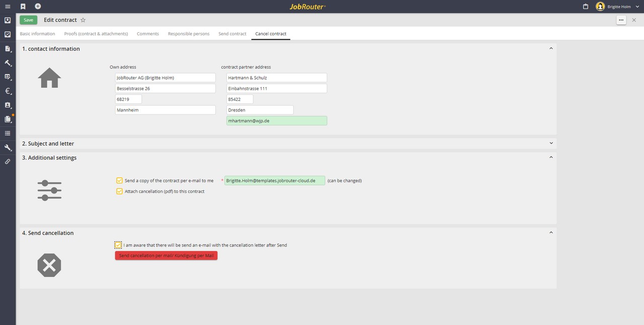Viewport: 644px width, 325px height.
Task: Open the hamburger menu in the top bar
Action: (8, 7)
